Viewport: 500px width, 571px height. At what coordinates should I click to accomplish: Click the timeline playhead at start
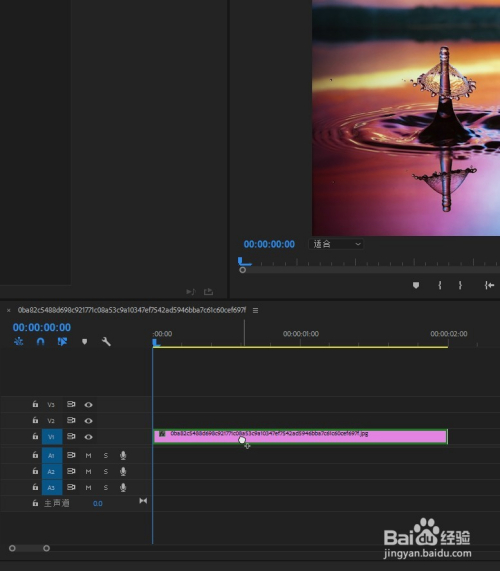[156, 343]
